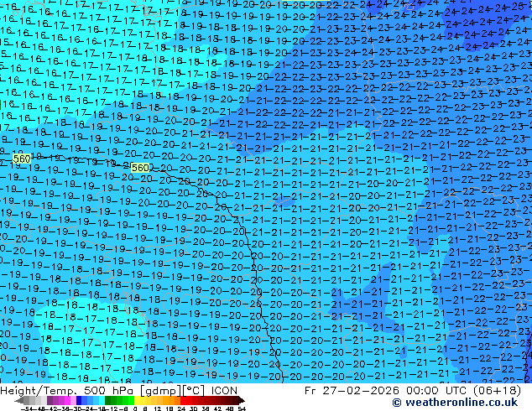Viewport: 532px width, 411px height.
Task: Click the ICON model name in the title
Action: click(x=224, y=390)
